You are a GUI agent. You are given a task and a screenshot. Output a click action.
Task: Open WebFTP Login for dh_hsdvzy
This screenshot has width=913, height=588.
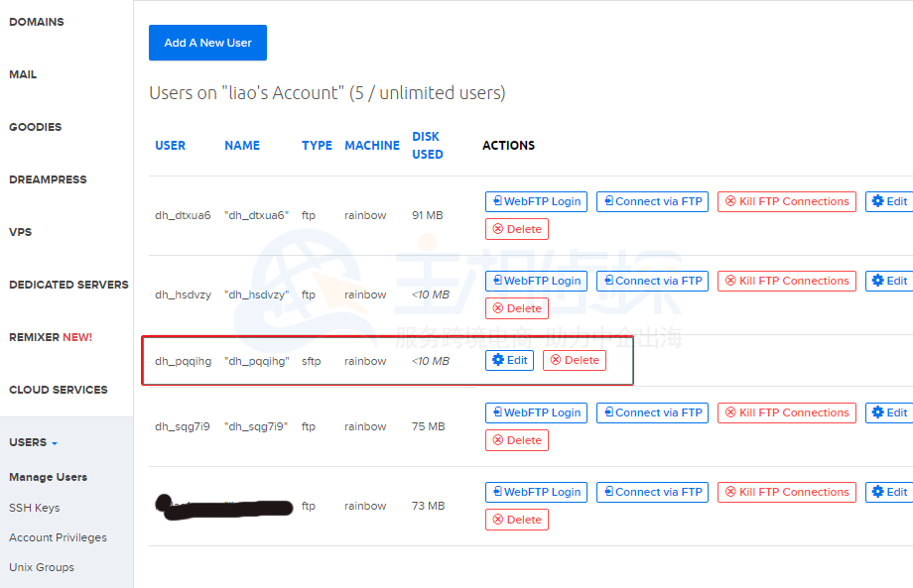[x=536, y=281]
